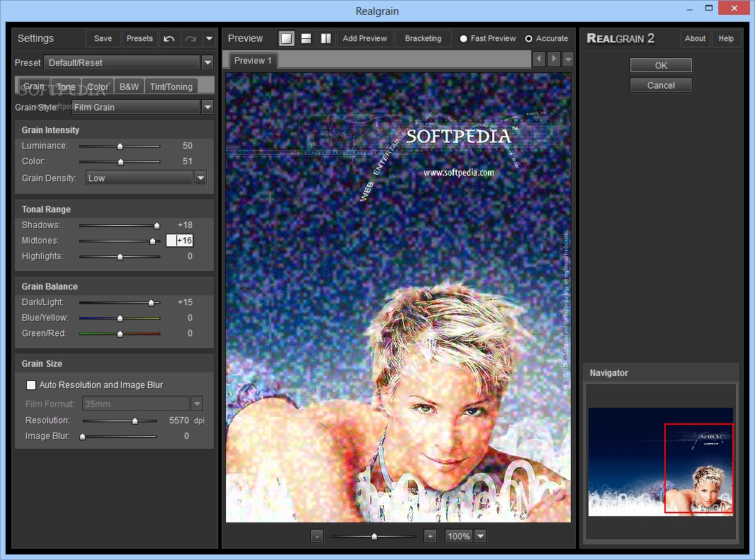Click Add Preview button

(365, 38)
